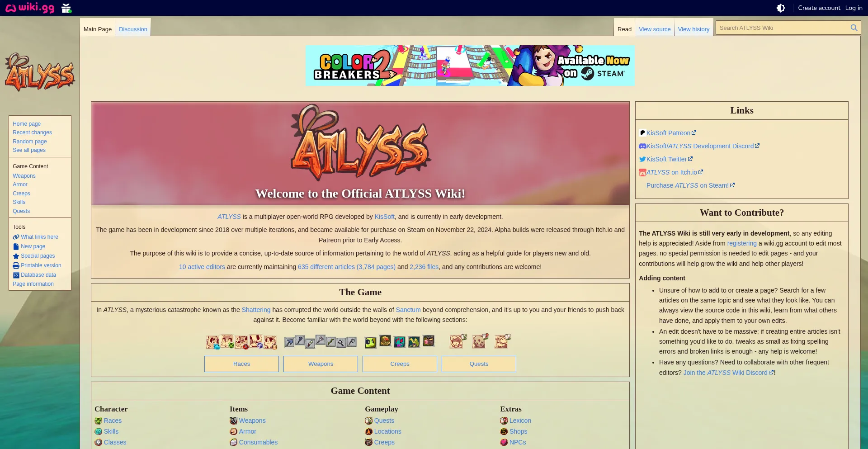Click the creeps icon strip image
This screenshot has width=868, height=449.
(x=400, y=341)
